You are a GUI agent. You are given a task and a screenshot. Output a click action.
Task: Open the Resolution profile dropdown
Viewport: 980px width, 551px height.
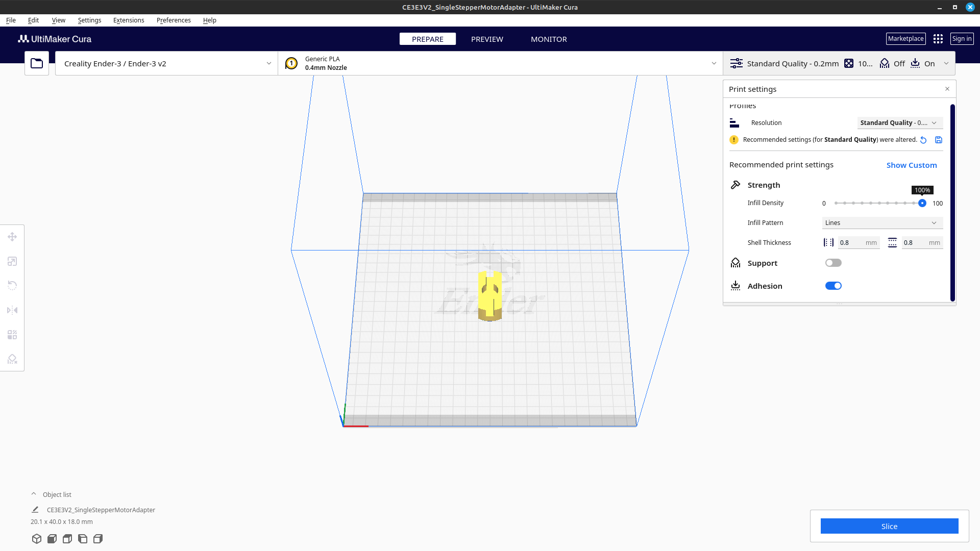900,123
